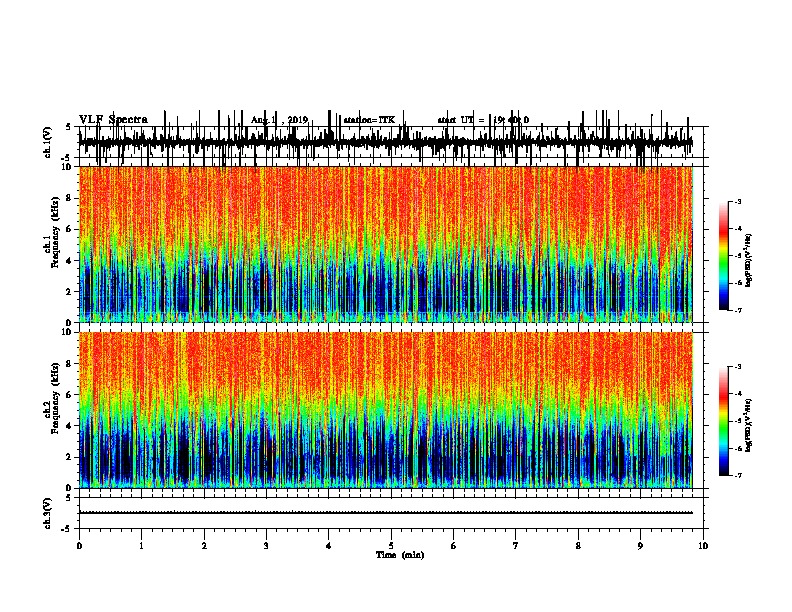Click the "8" kHz tick of ch.2 spectrogram

pyautogui.click(x=69, y=364)
